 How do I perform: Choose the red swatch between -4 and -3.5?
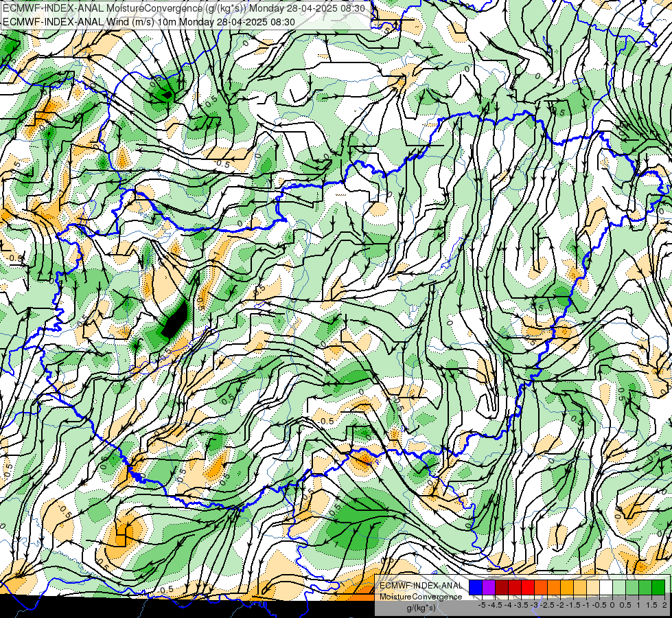pyautogui.click(x=515, y=587)
